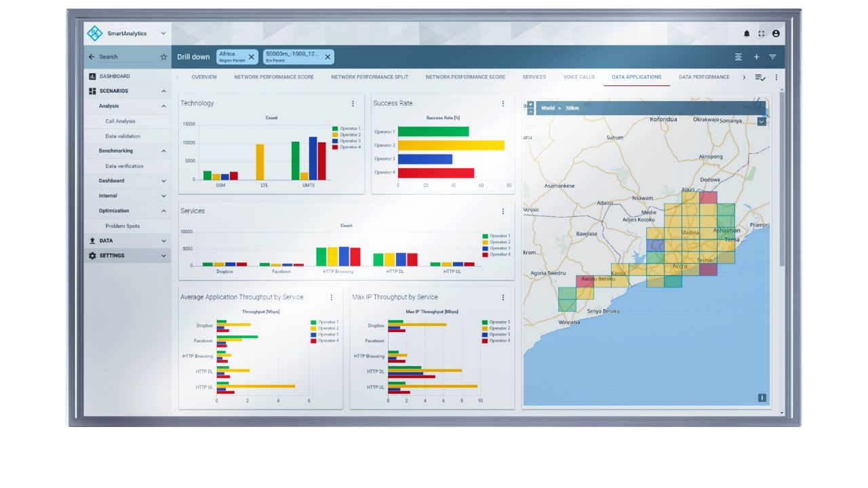Toggle the favorite star icon
This screenshot has height=488, width=868.
(x=163, y=57)
